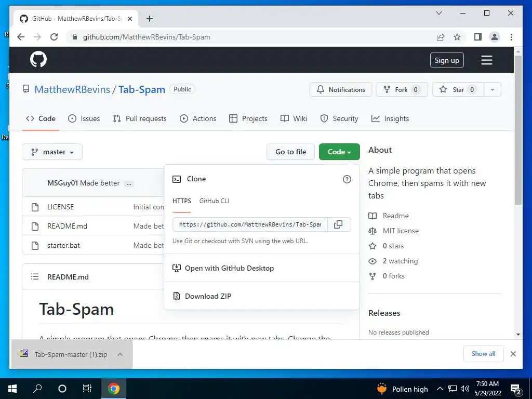
Task: Click the Chrome share page icon
Action: pyautogui.click(x=441, y=37)
